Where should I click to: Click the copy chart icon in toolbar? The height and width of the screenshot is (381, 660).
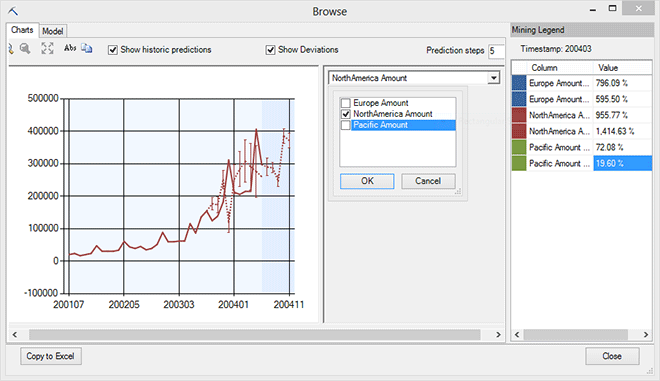[x=87, y=48]
